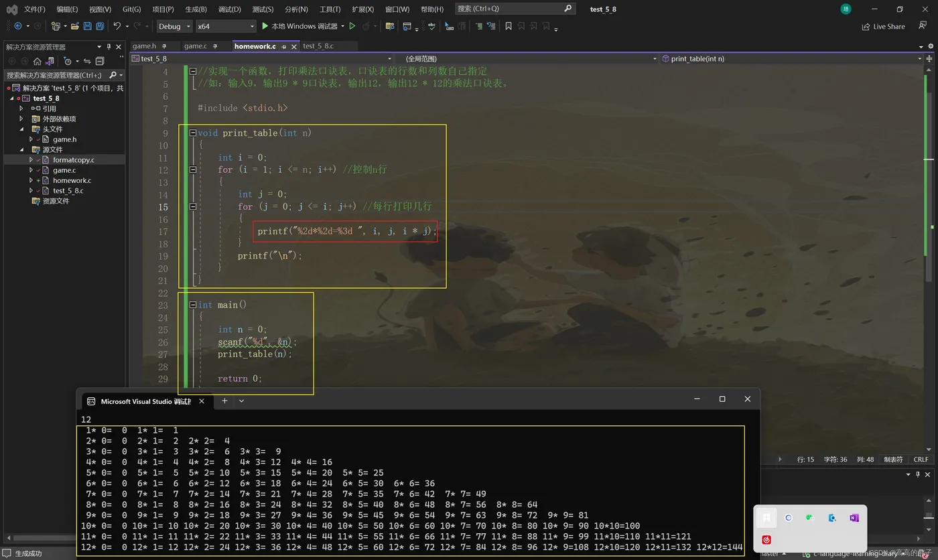Click the user account avatar icon
The width and height of the screenshot is (938, 560).
[846, 9]
